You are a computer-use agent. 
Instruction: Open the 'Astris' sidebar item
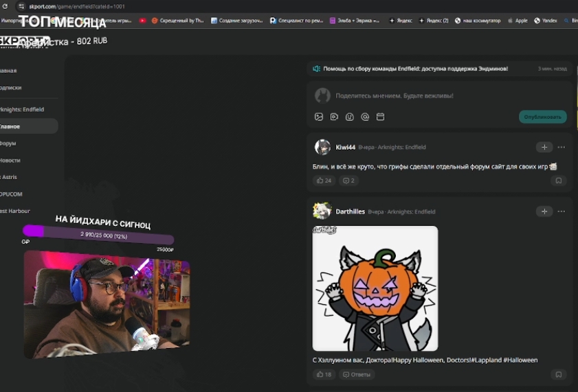point(9,177)
